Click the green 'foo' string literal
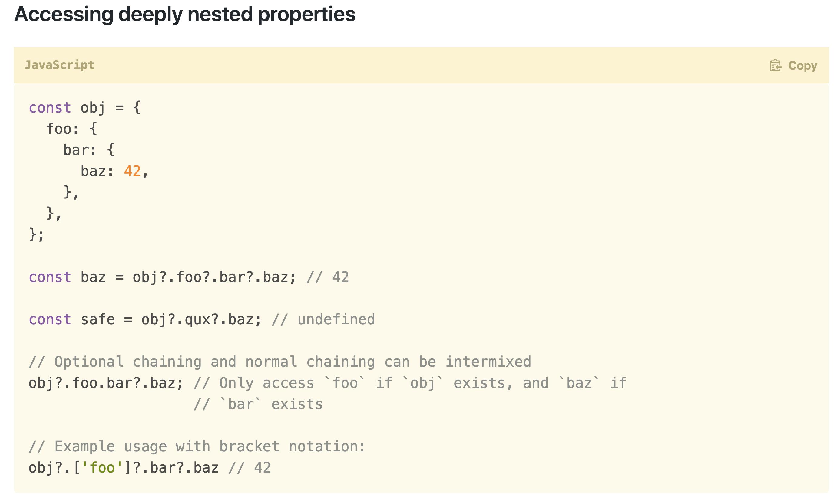This screenshot has height=504, width=840. [x=102, y=468]
